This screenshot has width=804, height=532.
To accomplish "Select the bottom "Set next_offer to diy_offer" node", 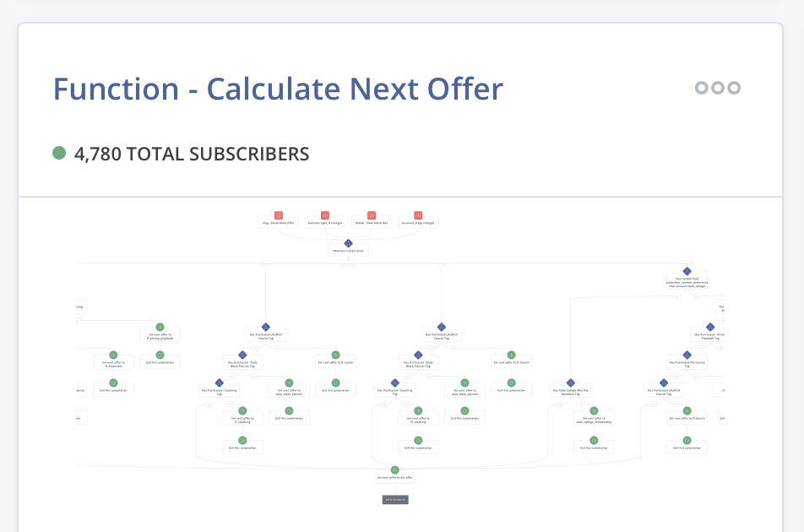I will tap(394, 470).
